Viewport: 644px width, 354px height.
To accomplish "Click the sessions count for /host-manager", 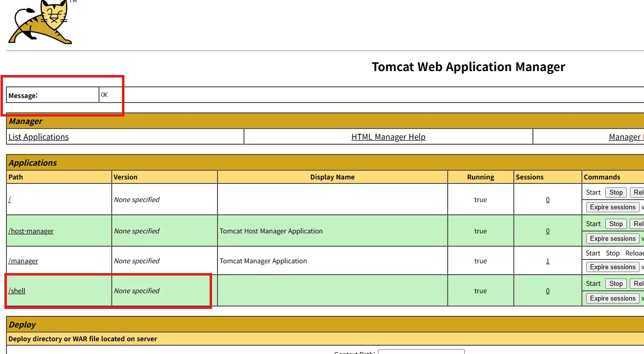I will click(548, 231).
